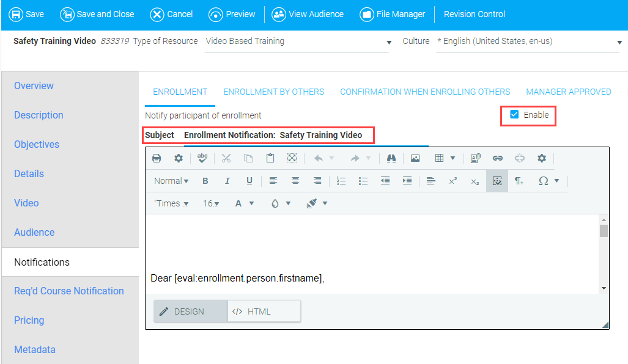Open the Normal paragraph style dropdown

[171, 181]
